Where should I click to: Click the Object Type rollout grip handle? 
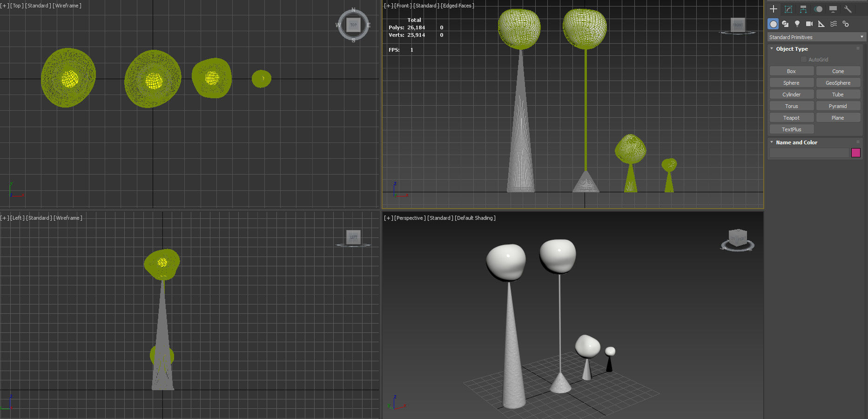point(858,48)
